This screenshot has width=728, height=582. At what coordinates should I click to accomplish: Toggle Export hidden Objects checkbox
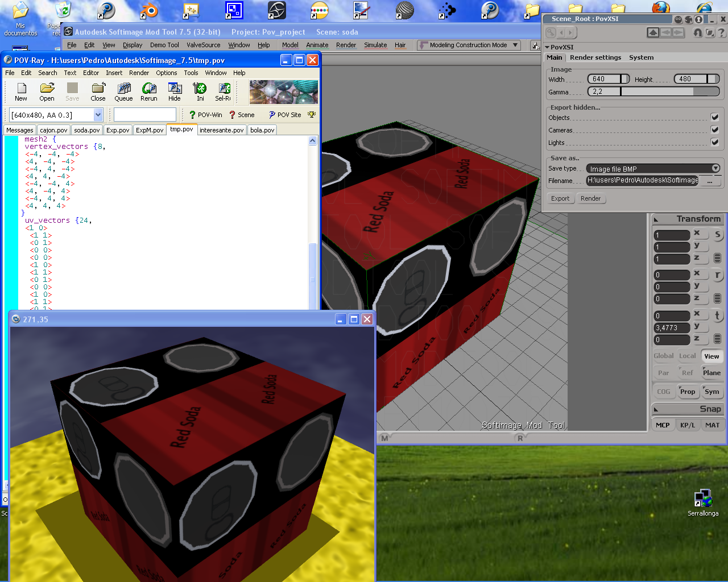(x=714, y=117)
